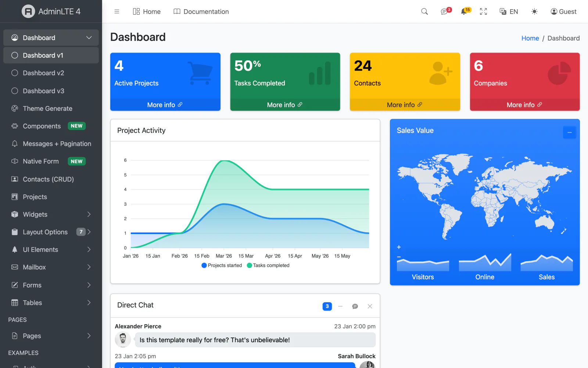The width and height of the screenshot is (588, 368).
Task: Click the AdminLTE 4 brand logo
Action: pyautogui.click(x=51, y=11)
